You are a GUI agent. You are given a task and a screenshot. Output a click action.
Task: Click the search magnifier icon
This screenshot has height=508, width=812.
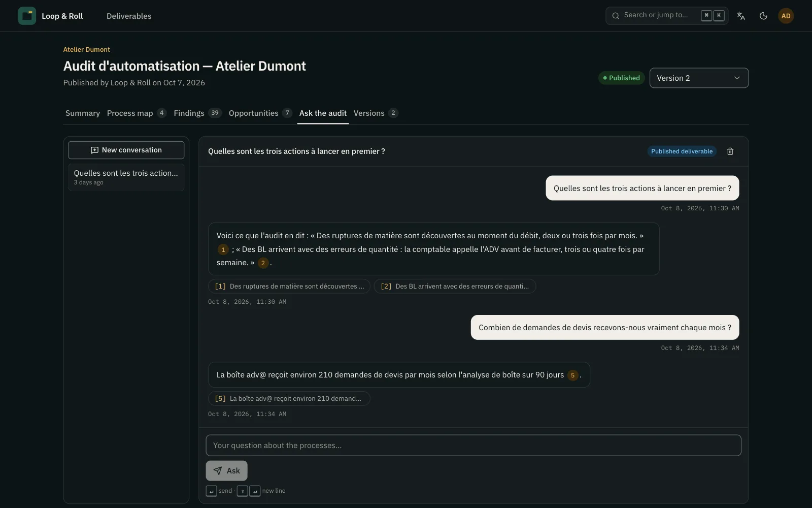[616, 16]
